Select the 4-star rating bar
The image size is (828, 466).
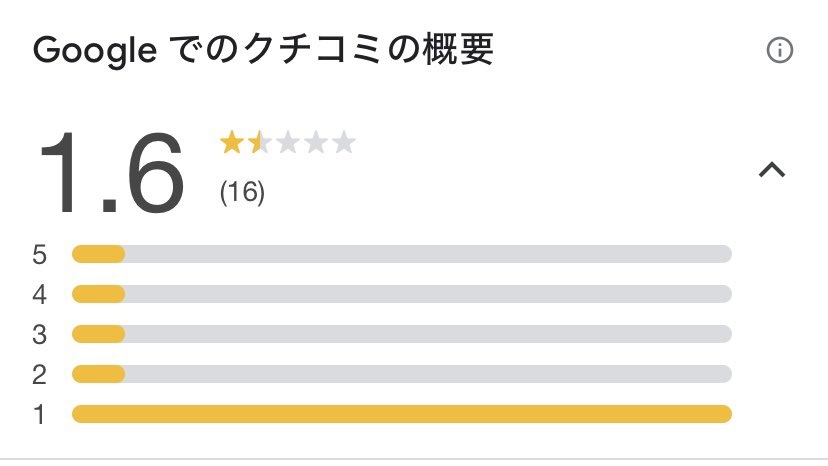401,294
